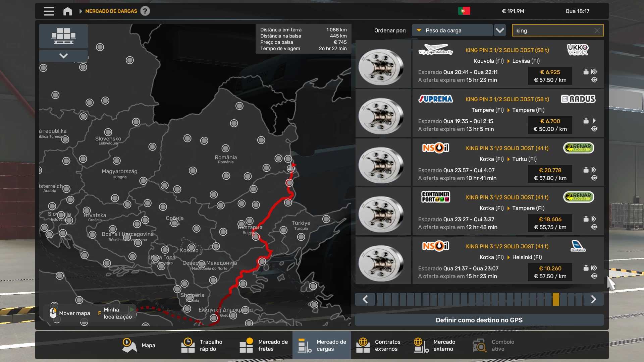Expand the chevron panel under the cargo icon
Viewport: 644px width, 362px height.
[63, 56]
